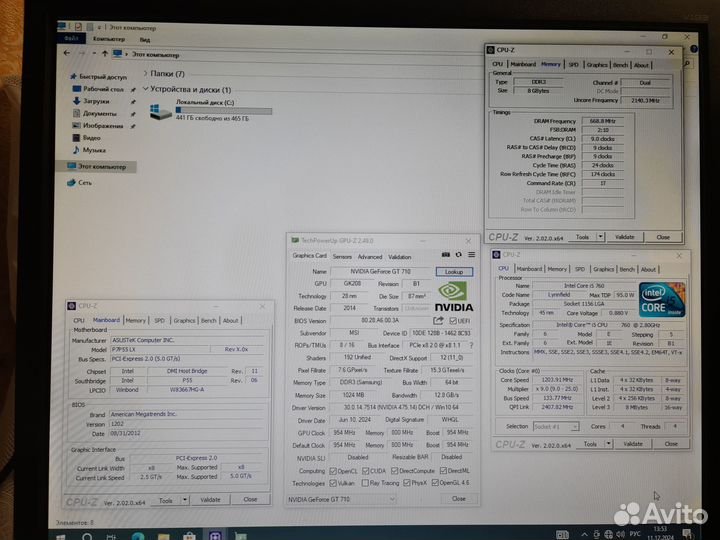The image size is (720, 540).
Task: Toggle the OpenGL 4.6 checkbox
Action: coord(435,482)
